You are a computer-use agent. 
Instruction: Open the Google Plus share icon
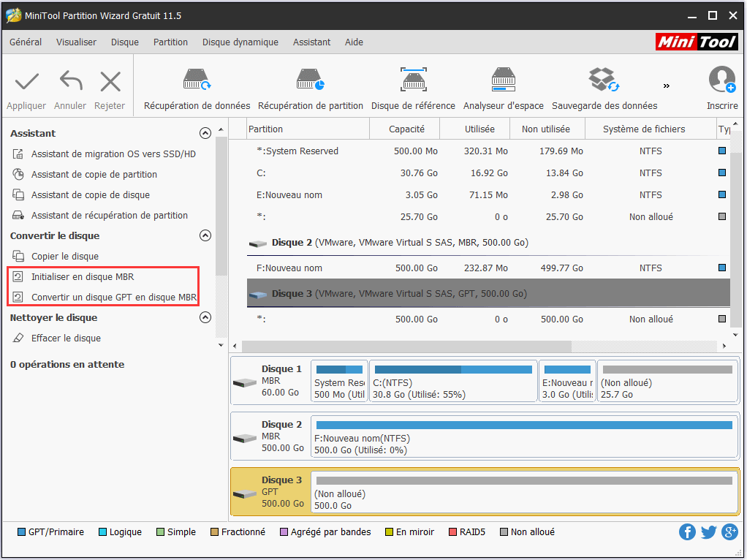point(730,532)
